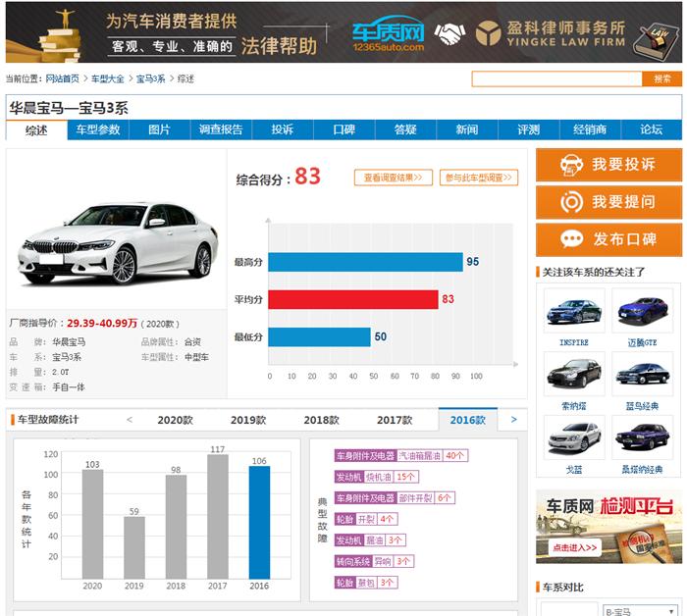
Task: Switch to the 综述 tab
Action: [x=36, y=130]
